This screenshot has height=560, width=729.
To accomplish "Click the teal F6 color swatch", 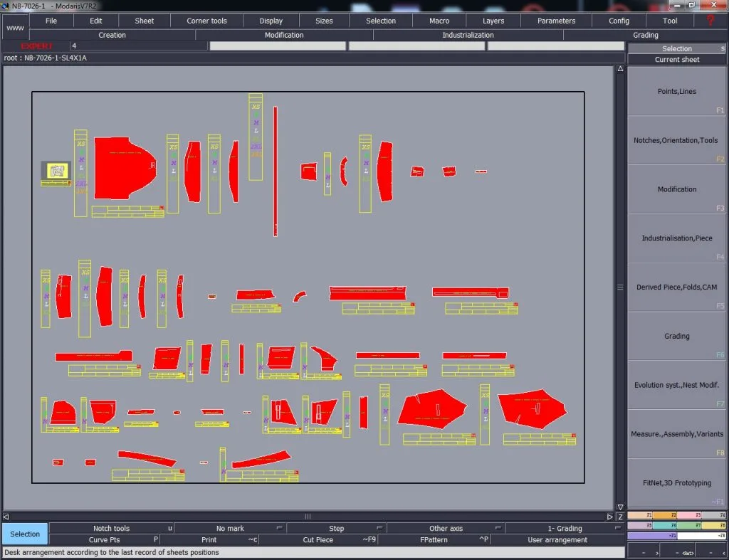I will pyautogui.click(x=664, y=525).
